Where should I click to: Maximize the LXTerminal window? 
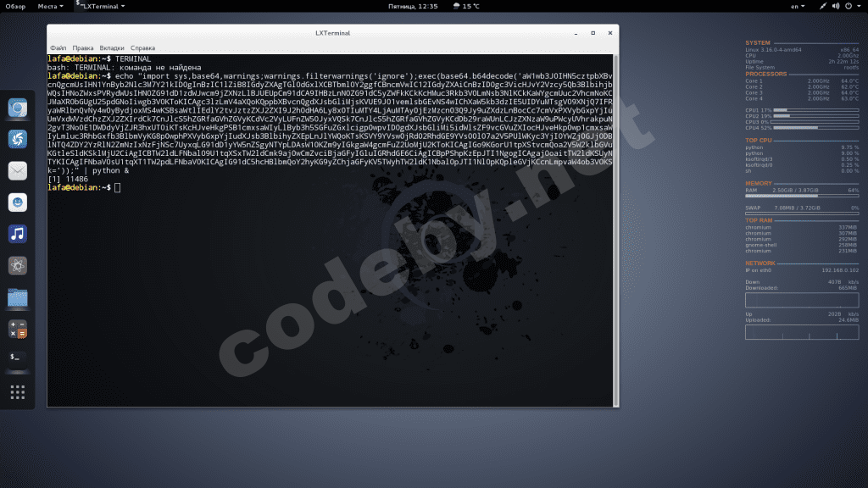point(593,33)
